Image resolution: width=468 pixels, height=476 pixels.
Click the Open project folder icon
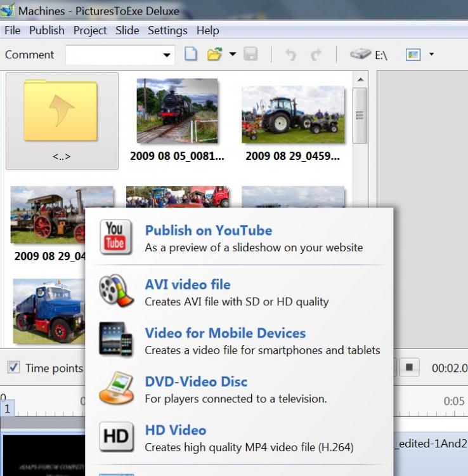215,55
